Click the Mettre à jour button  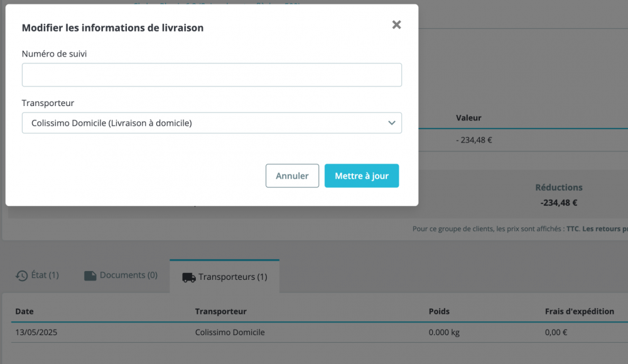pyautogui.click(x=362, y=176)
